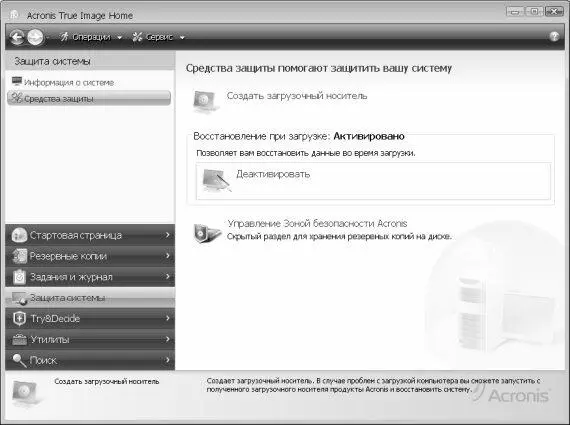570x425 pixels.
Task: Switch to the Защита системы section
Action: [90, 298]
